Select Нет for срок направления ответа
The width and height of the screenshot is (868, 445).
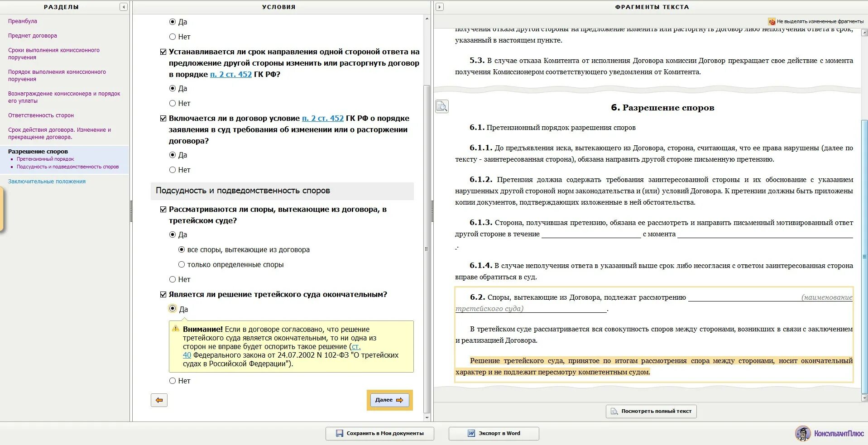point(173,103)
